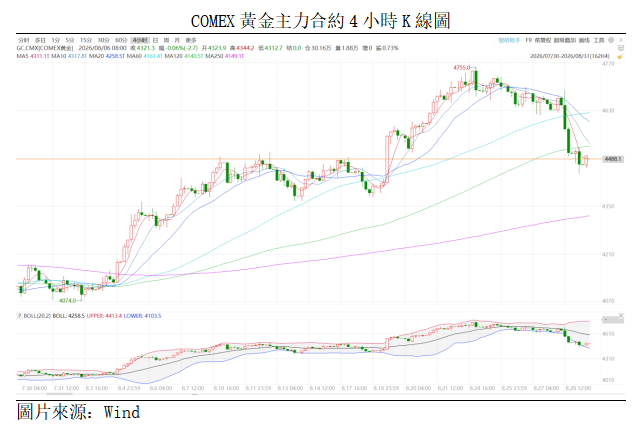Toggle the orange lock icon
The image size is (644, 440).
click(x=621, y=56)
